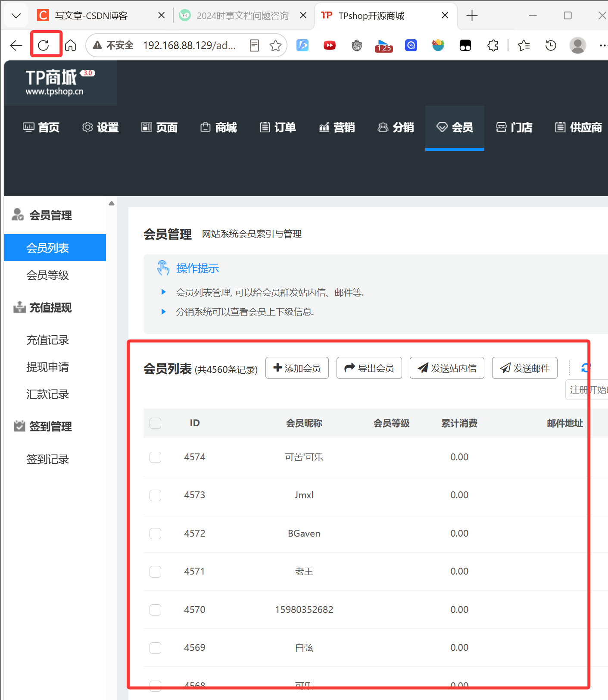Viewport: 608px width, 700px height.
Task: Open 提现申请 in the sidebar
Action: coord(47,367)
